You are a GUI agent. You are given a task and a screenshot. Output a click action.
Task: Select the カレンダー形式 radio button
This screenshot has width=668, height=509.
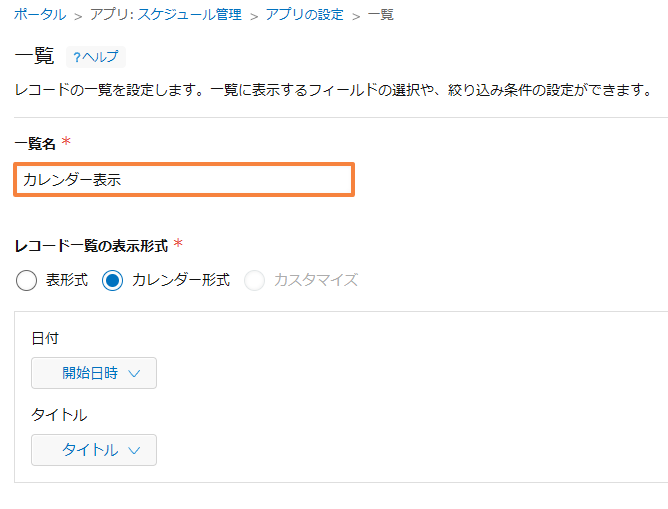(x=112, y=281)
